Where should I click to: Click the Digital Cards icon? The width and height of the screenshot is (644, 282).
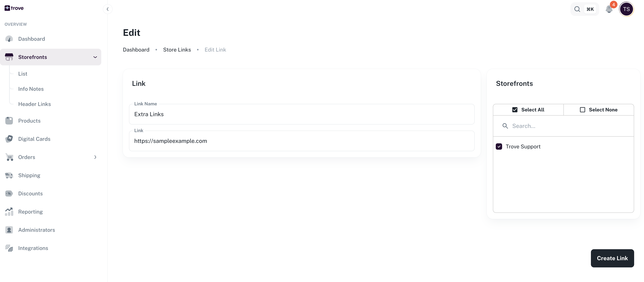coord(9,139)
